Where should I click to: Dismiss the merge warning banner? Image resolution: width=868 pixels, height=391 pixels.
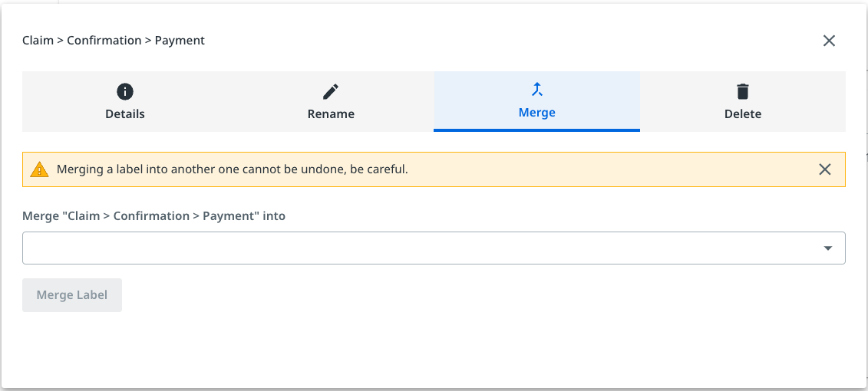825,169
